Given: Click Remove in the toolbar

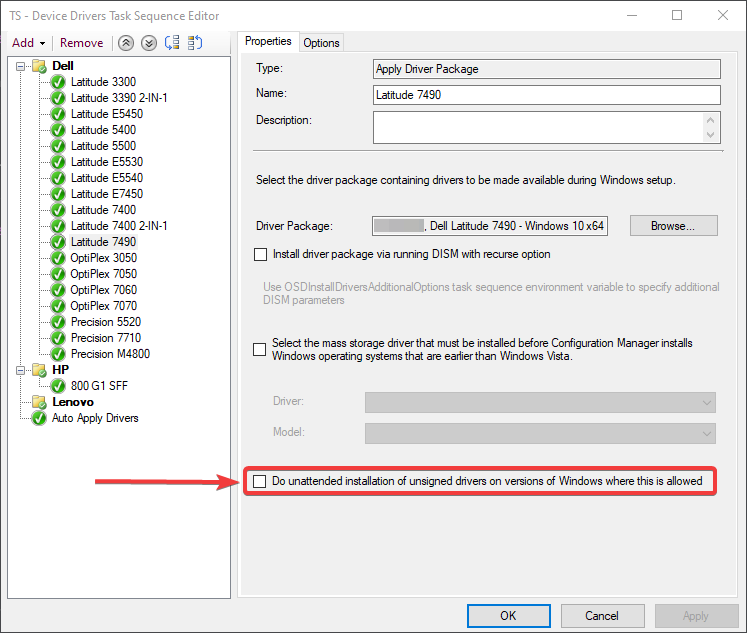Looking at the screenshot, I should pos(81,43).
